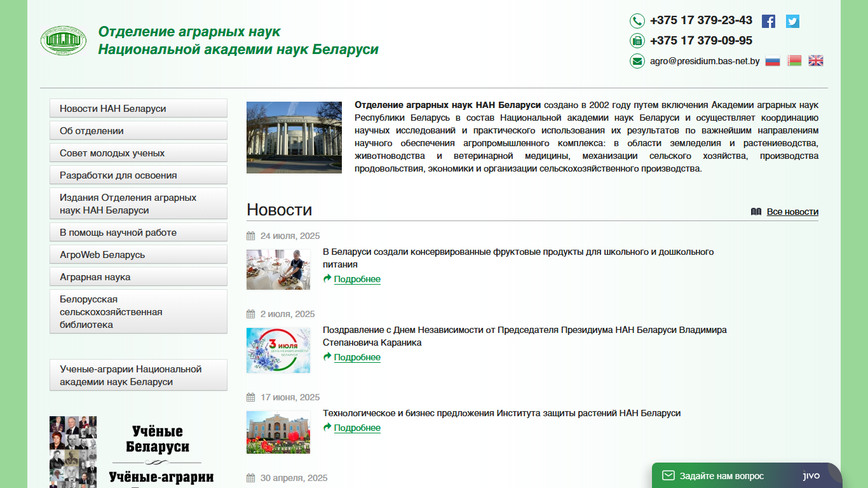Click site title Отделение аграрных наук
Screen dimensions: 868x488
238,41
